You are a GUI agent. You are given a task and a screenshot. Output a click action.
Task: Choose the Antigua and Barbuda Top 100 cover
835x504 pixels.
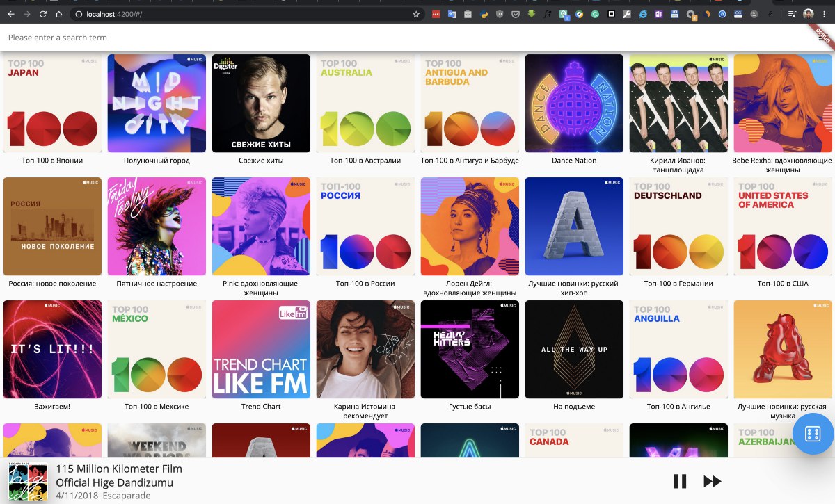pos(470,103)
